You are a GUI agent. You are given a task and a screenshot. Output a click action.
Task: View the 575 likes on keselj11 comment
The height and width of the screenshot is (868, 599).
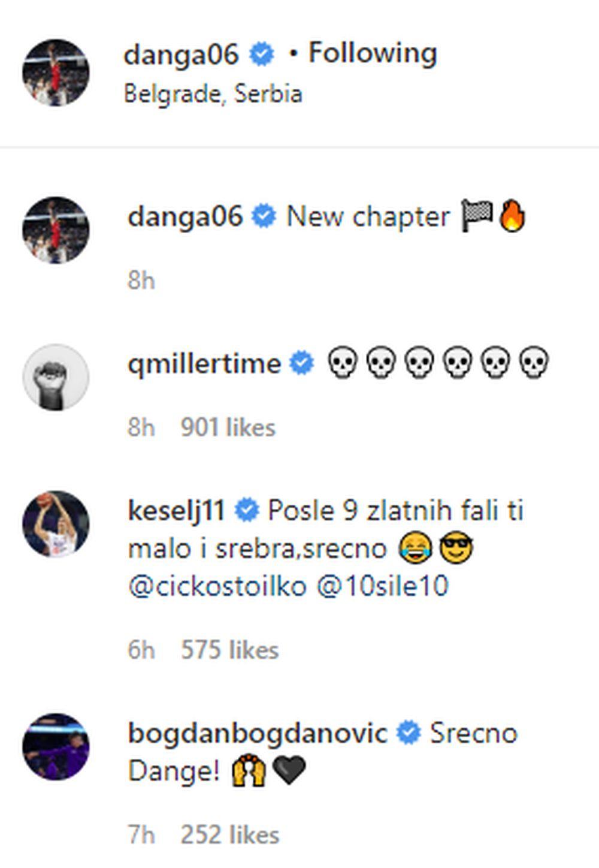tap(229, 650)
